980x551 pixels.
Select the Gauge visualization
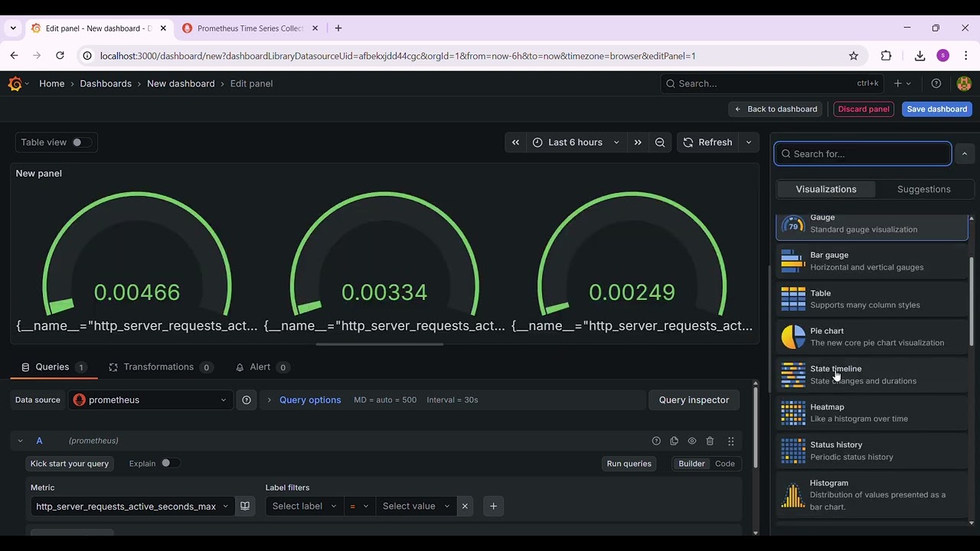(872, 227)
